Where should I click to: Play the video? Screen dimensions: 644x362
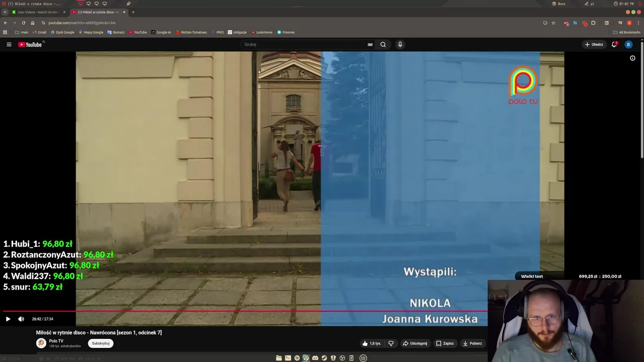pyautogui.click(x=8, y=319)
